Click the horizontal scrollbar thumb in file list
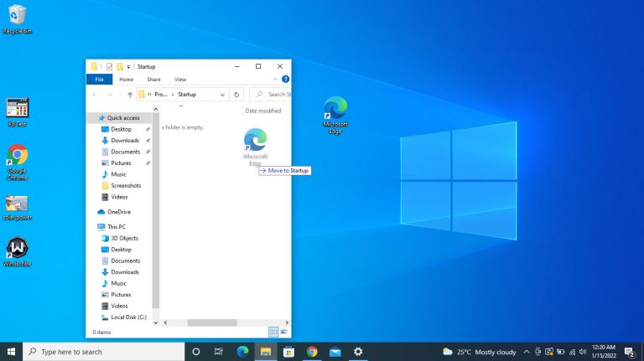Viewport: 644px width, 361px height. [x=212, y=322]
